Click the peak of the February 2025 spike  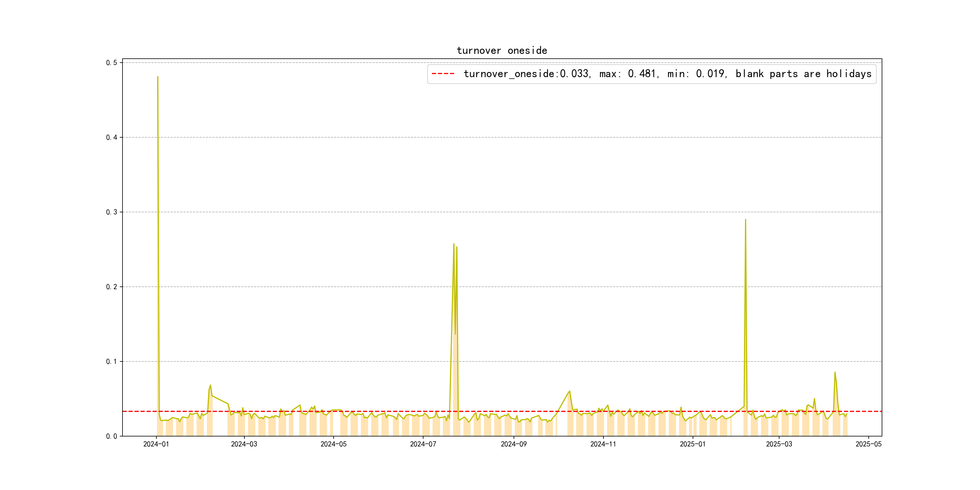pyautogui.click(x=745, y=220)
